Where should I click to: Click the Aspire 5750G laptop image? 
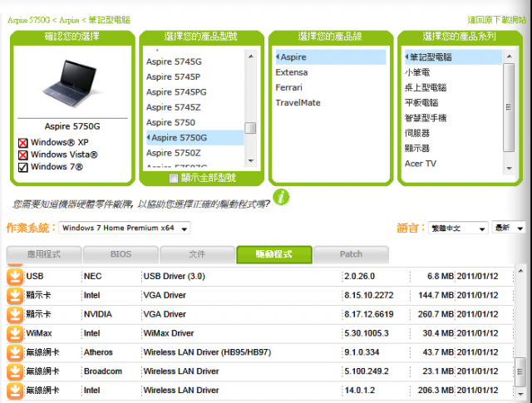tap(72, 83)
